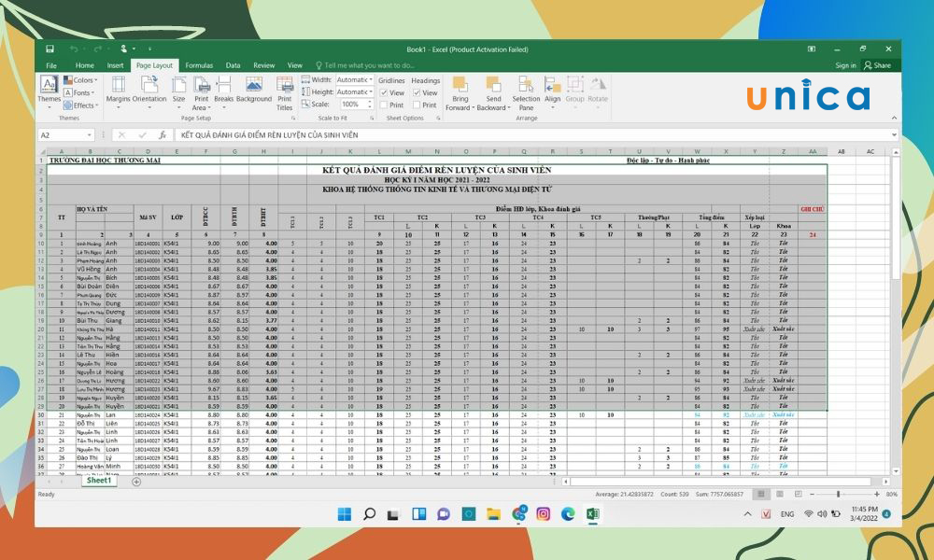934x560 pixels.
Task: Open Microsoft Edge from the taskbar
Action: 568,513
